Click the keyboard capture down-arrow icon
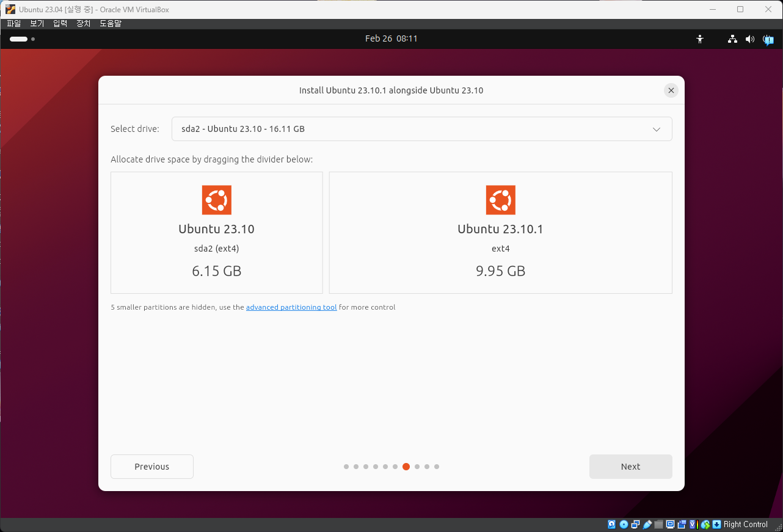783x532 pixels. pos(717,525)
